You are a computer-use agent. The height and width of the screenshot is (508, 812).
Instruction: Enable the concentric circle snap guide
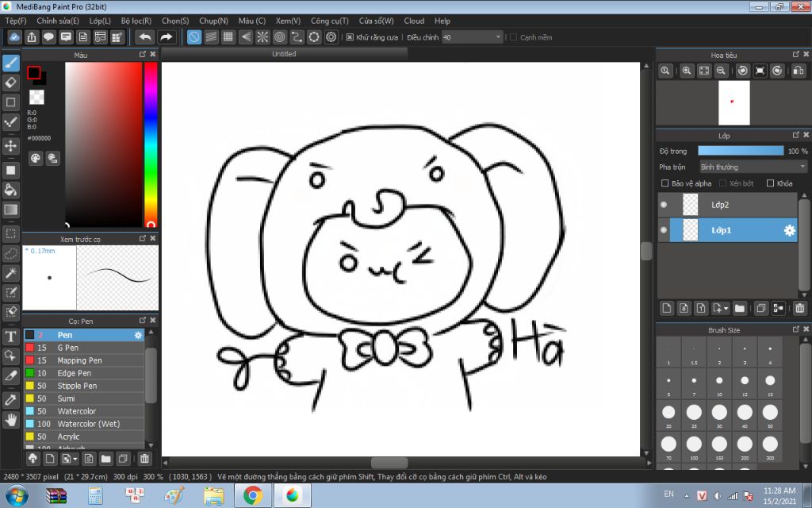(280, 37)
